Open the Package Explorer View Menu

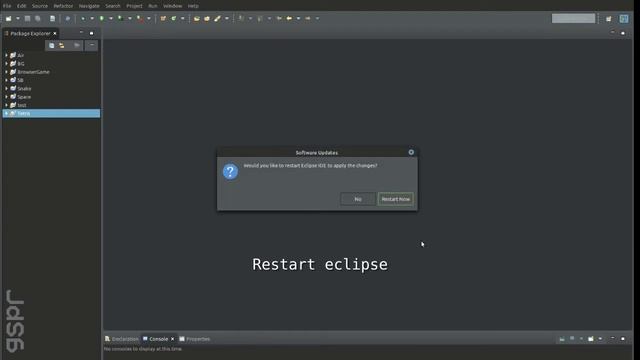(x=92, y=45)
